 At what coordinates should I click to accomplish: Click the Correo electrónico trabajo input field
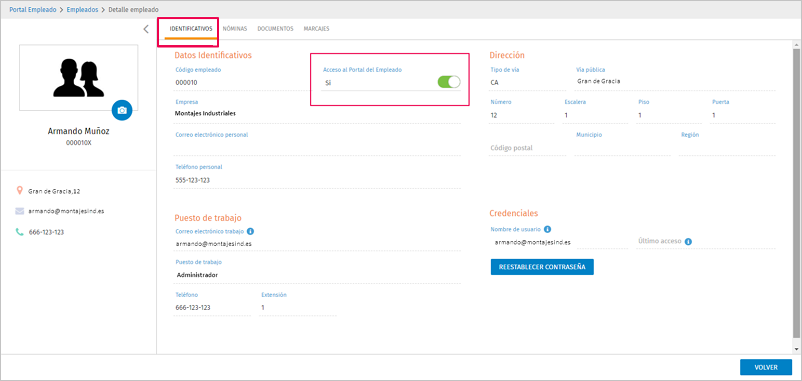[x=317, y=244]
